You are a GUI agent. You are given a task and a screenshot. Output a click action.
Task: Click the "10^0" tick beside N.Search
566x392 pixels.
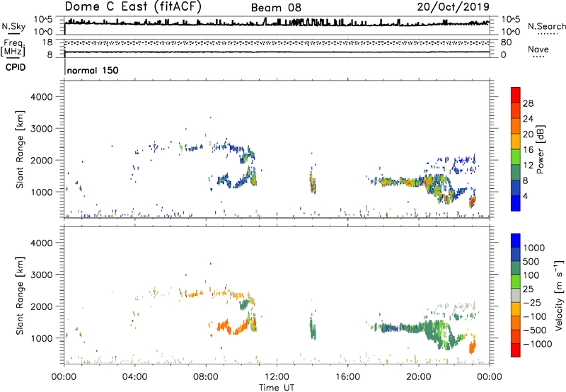click(x=510, y=32)
